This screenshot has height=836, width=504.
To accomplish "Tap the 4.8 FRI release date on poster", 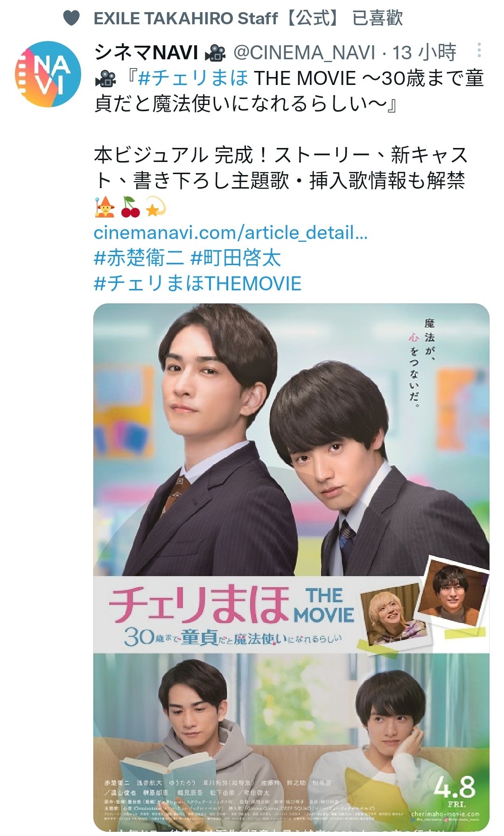I will tap(455, 791).
